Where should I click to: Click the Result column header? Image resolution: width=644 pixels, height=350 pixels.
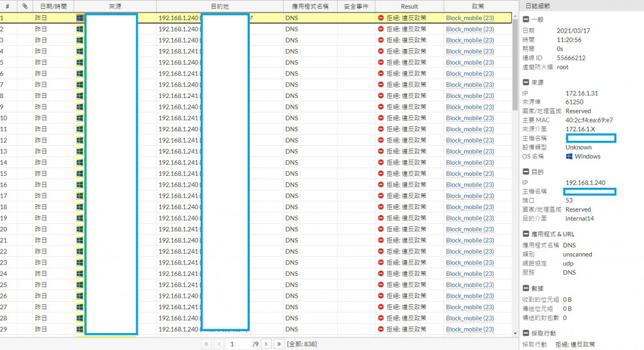click(x=409, y=6)
